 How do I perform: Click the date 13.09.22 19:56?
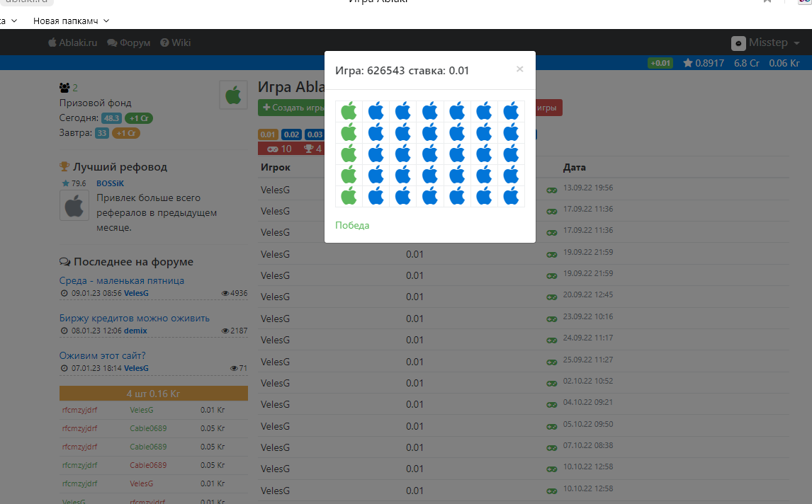(588, 188)
